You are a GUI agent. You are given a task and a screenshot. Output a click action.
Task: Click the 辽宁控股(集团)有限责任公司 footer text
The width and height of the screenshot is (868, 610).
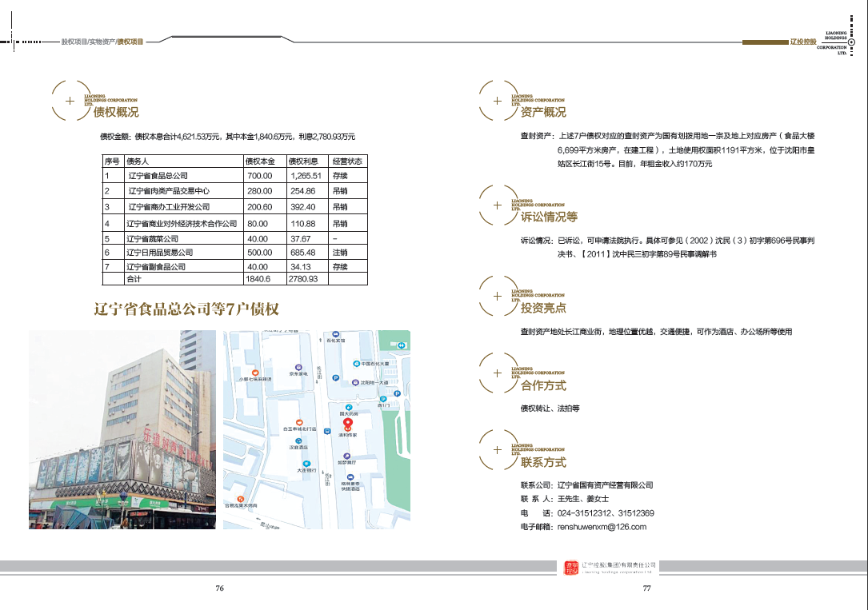coord(619,565)
